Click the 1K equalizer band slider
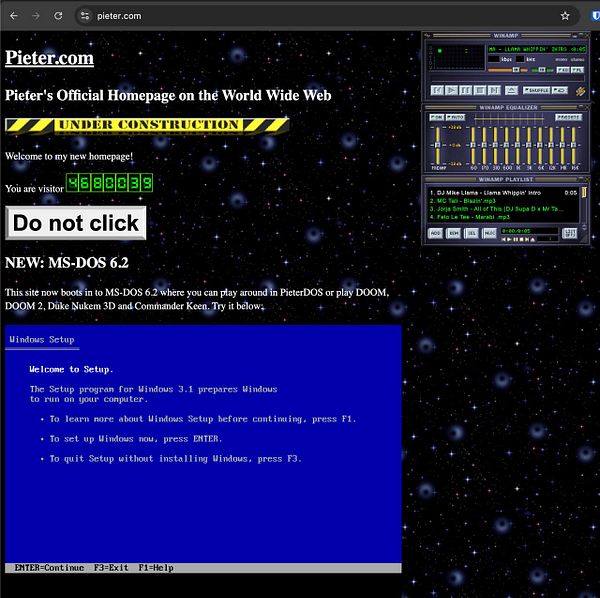600x598 pixels. [x=518, y=145]
